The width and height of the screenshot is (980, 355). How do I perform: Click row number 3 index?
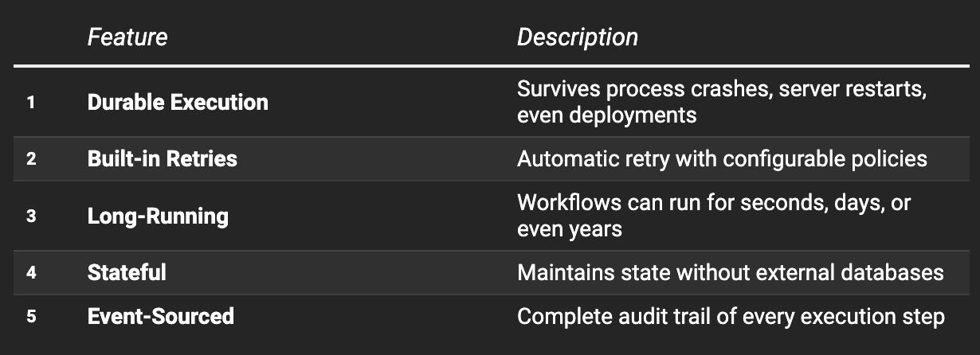(x=31, y=216)
